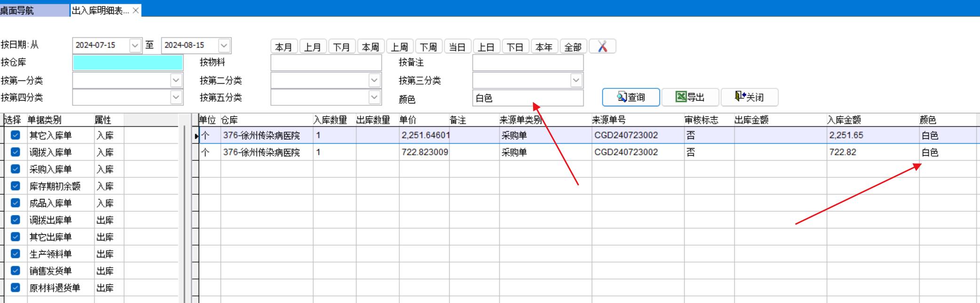Expand the 按第一分类 dropdown
The image size is (980, 303).
click(x=176, y=80)
